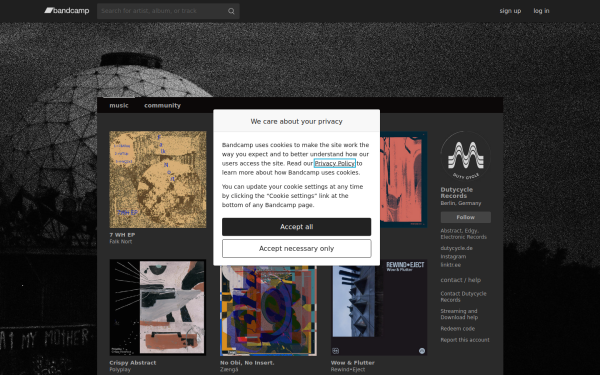
Task: Open the linktr.ee link
Action: [x=450, y=265]
